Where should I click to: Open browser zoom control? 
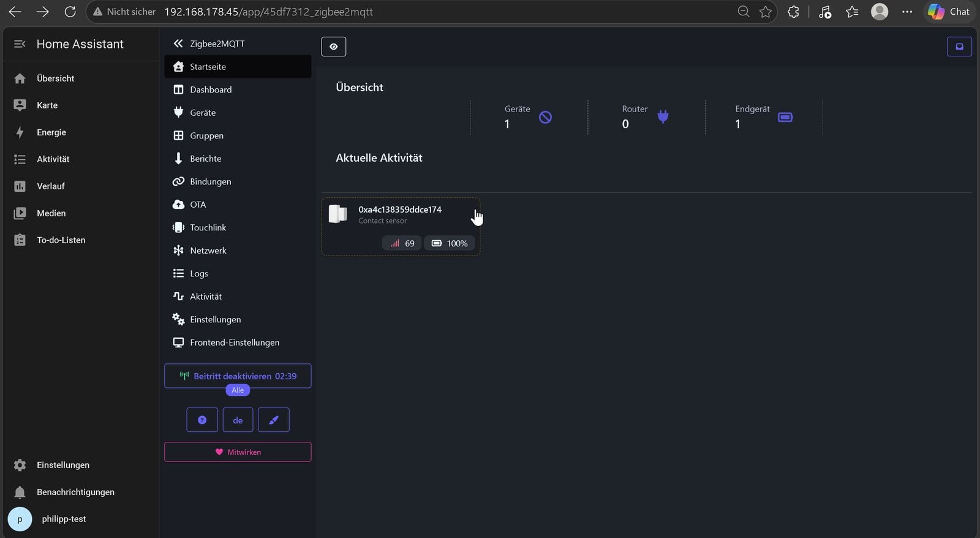[x=744, y=12]
